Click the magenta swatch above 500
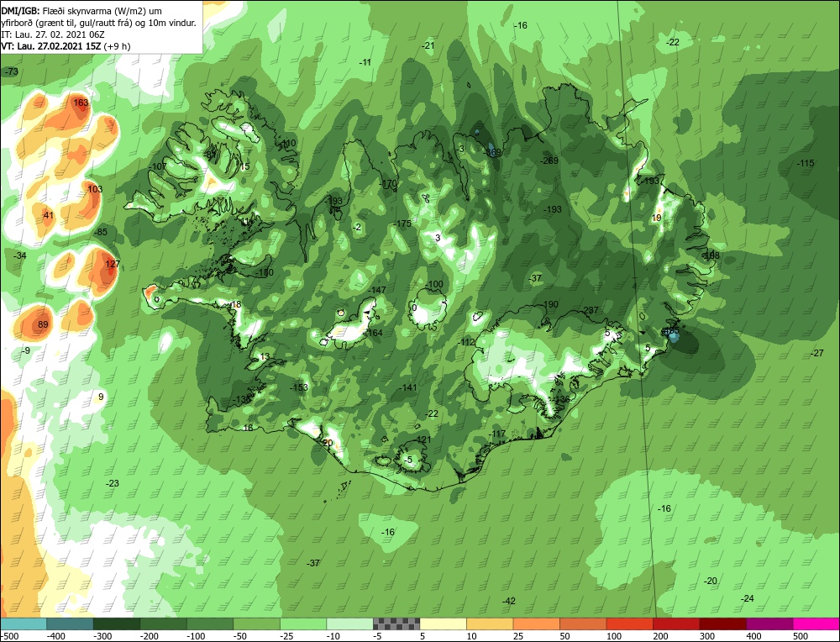Screen dimensions: 840x642 (816, 624)
